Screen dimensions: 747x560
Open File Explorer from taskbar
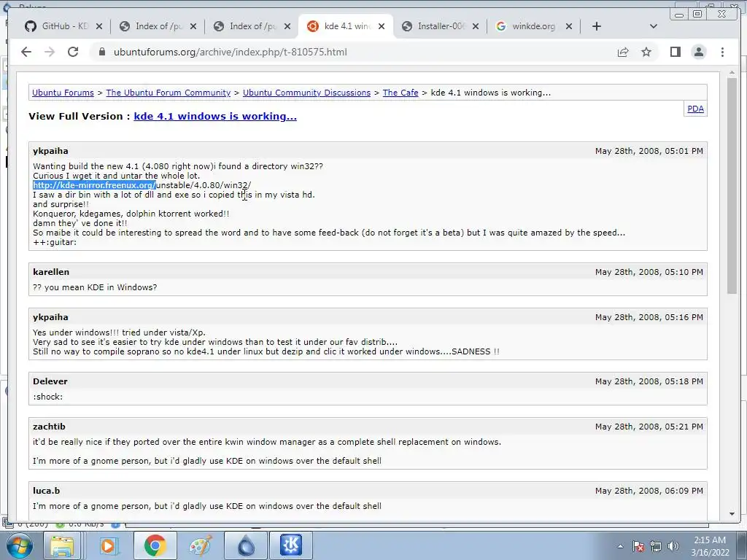click(x=63, y=545)
